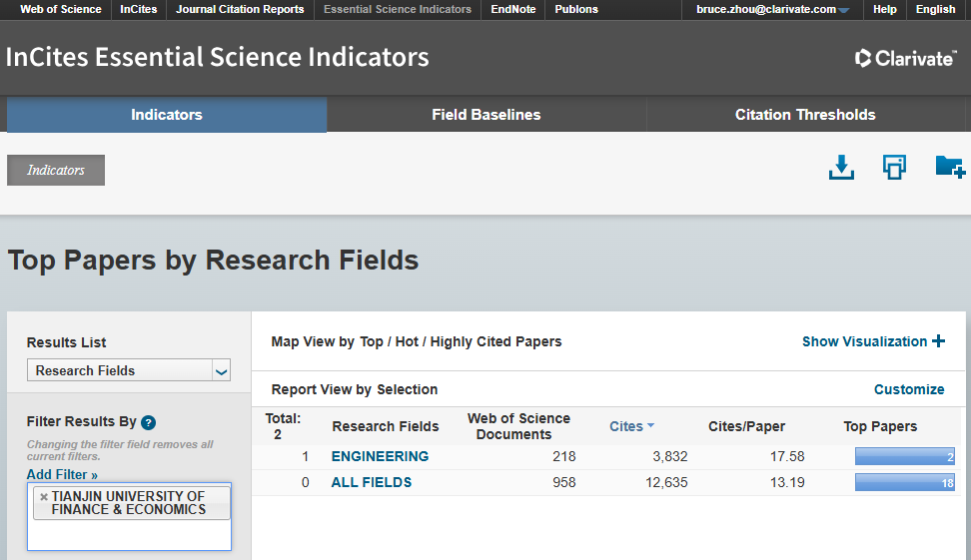This screenshot has width=971, height=560.
Task: Click the save to folder icon
Action: (x=948, y=167)
